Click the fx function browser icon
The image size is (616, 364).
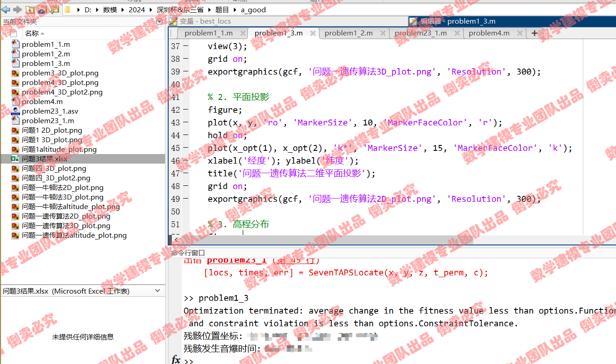coord(176,360)
